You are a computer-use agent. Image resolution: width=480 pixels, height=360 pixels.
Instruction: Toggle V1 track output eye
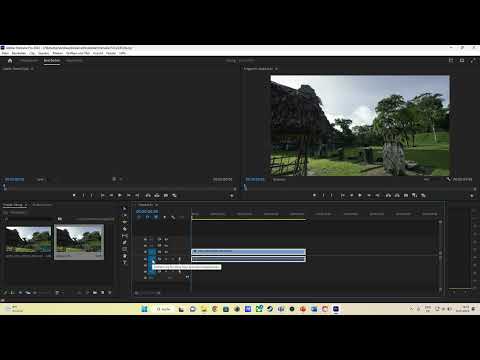166,252
